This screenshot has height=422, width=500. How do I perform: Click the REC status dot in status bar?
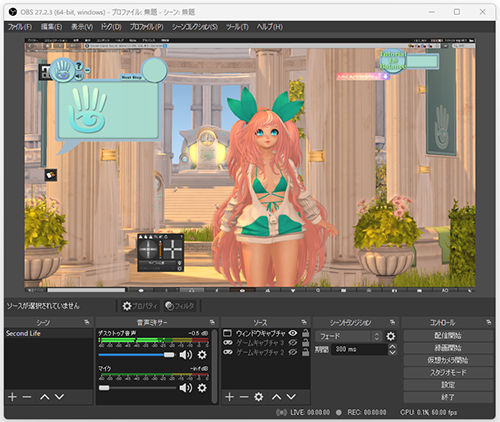(x=339, y=413)
